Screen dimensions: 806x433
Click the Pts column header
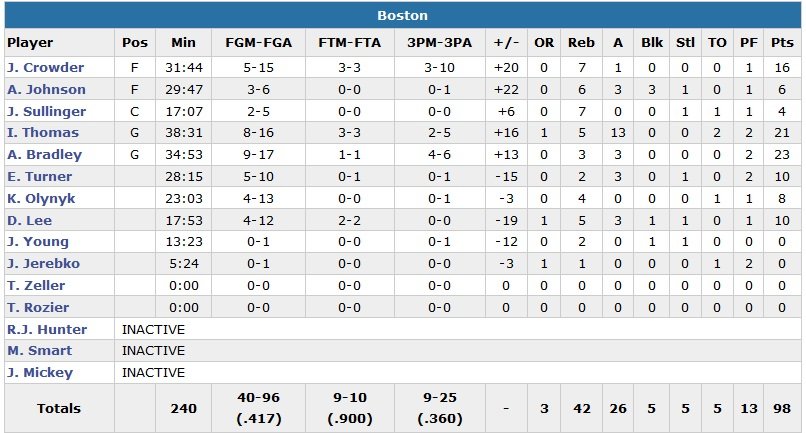coord(782,43)
